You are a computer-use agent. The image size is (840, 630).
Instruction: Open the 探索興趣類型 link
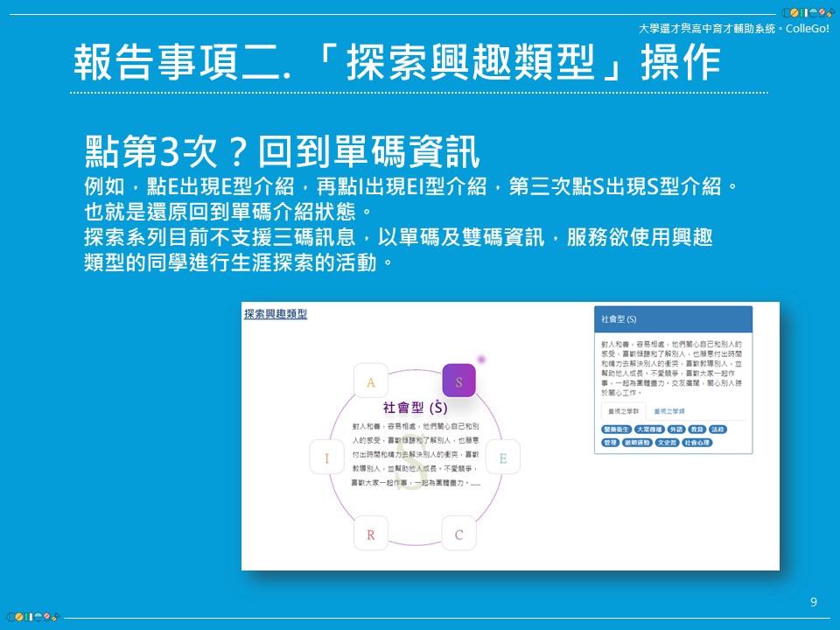[x=276, y=313]
